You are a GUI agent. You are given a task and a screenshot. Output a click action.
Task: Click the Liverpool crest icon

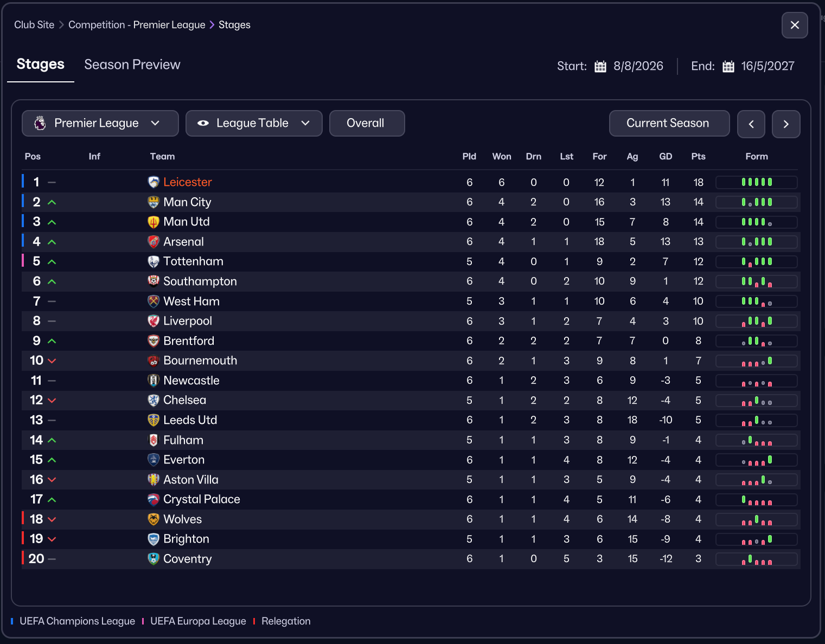pos(154,321)
